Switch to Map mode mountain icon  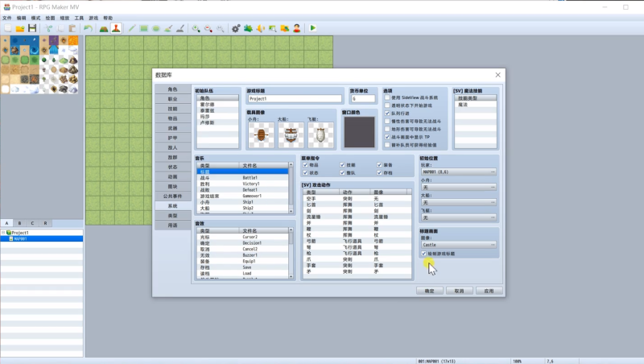click(x=104, y=28)
